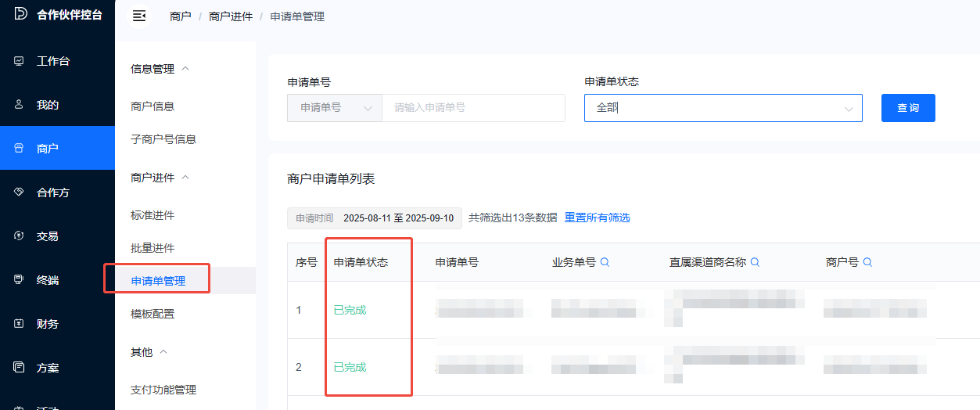980x410 pixels.
Task: Click the 查询 search button
Action: pos(908,108)
